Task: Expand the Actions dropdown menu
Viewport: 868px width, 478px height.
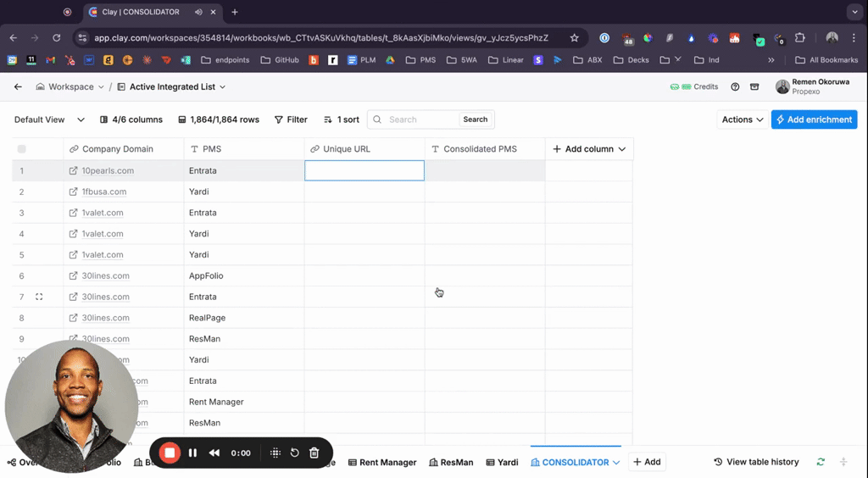Action: pyautogui.click(x=743, y=119)
